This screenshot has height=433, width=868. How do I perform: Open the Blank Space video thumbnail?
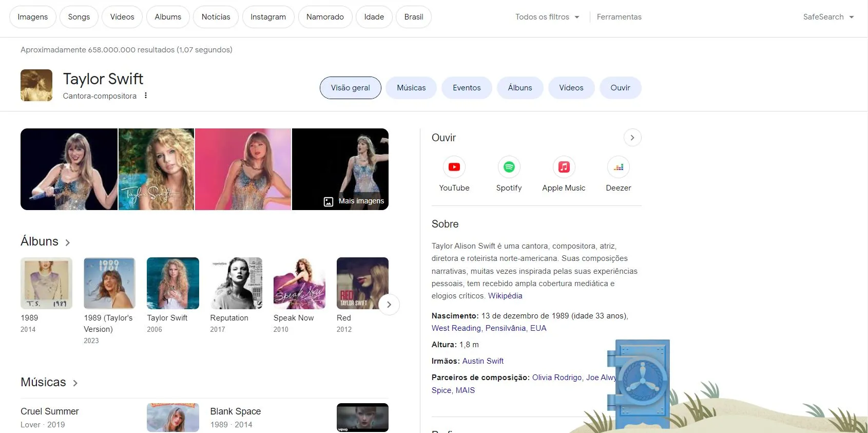tap(362, 417)
